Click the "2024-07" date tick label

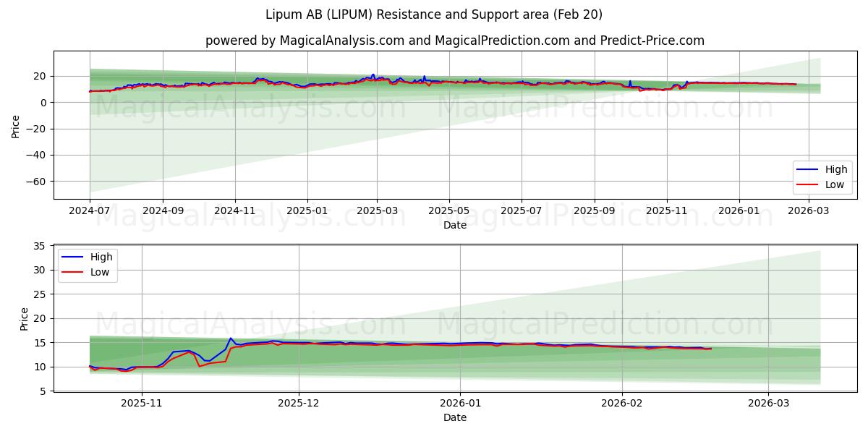tap(90, 210)
